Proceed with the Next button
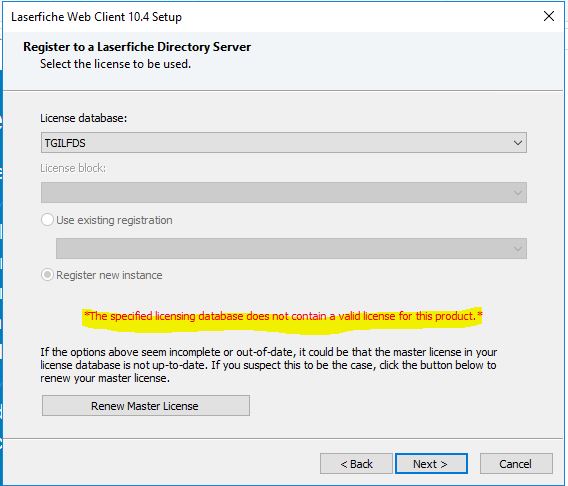This screenshot has width=568, height=486. click(x=431, y=464)
